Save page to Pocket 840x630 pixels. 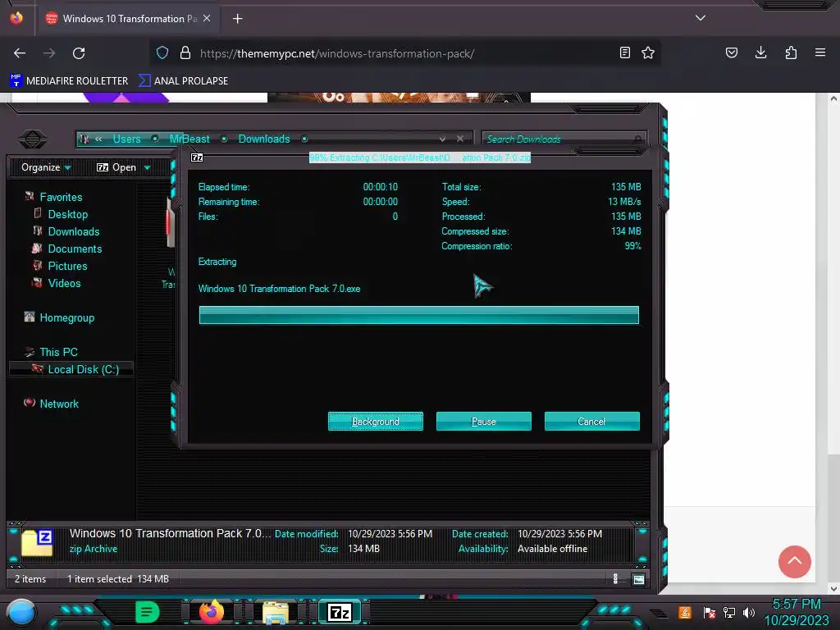[x=731, y=52]
